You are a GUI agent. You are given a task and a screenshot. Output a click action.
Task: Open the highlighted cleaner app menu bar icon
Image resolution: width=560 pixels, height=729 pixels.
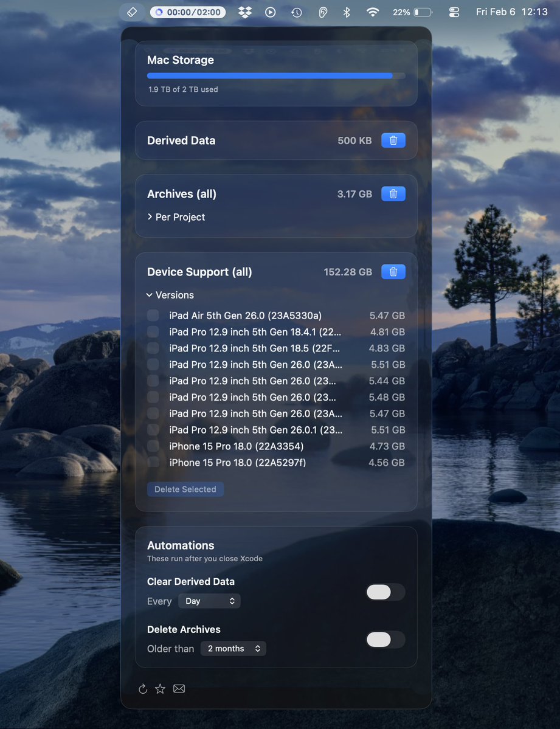coord(132,12)
